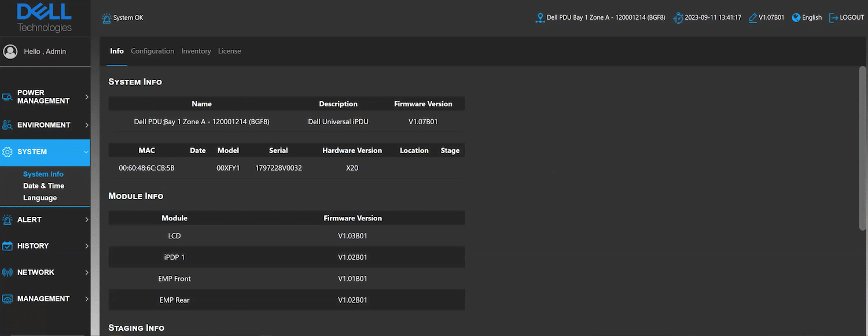Click the System OK alarm icon
This screenshot has height=336, width=868.
pyautogui.click(x=106, y=18)
